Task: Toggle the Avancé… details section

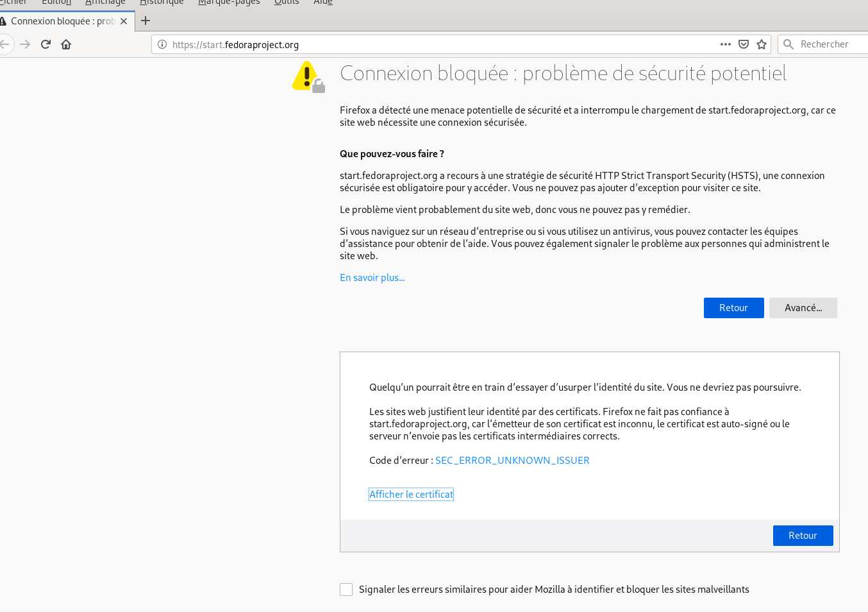Action: pyautogui.click(x=803, y=308)
